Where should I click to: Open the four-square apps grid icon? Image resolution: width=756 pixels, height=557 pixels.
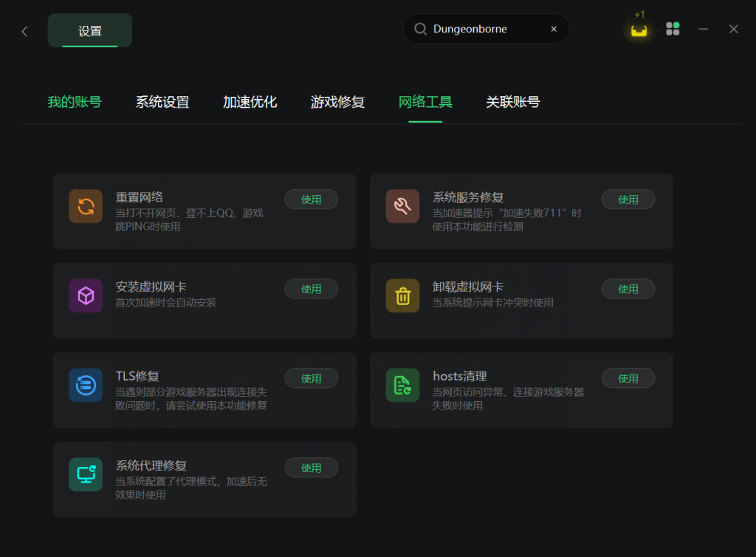pyautogui.click(x=673, y=29)
